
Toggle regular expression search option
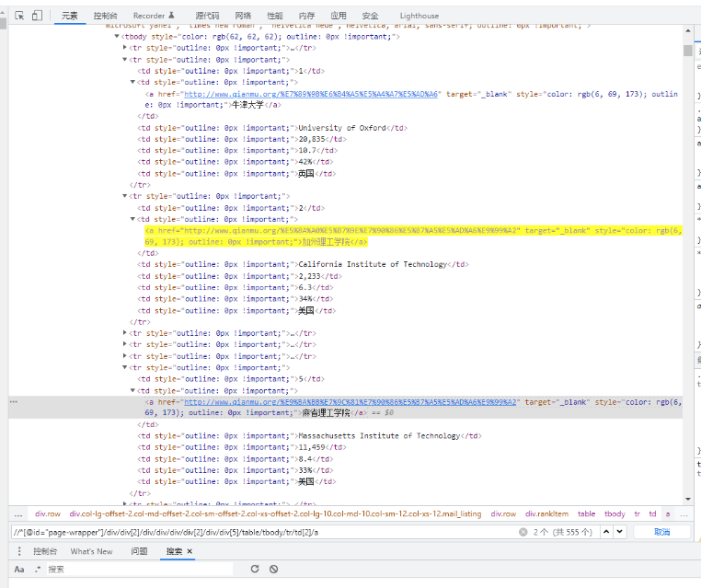coord(38,570)
